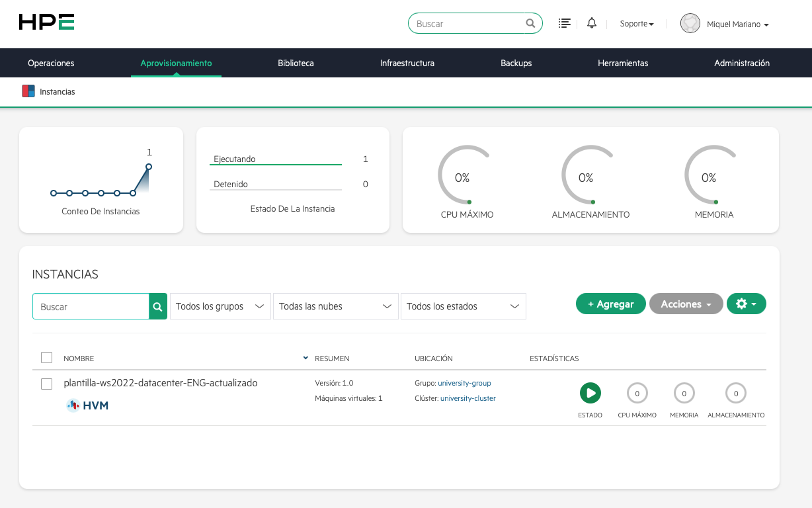Image resolution: width=812 pixels, height=508 pixels.
Task: Open the university-cluster link
Action: click(468, 398)
